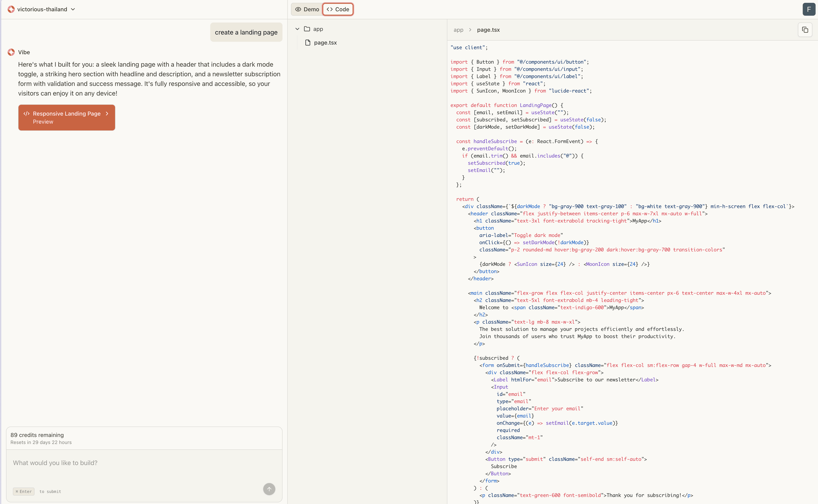Switch to the Code view
818x504 pixels.
coord(338,9)
